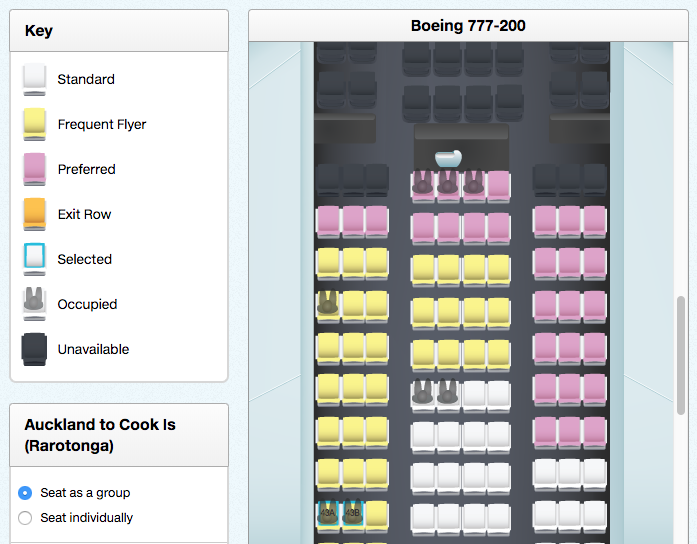The width and height of the screenshot is (697, 544).
Task: Click leftmost occupied pink seat under bassinet
Action: [422, 185]
